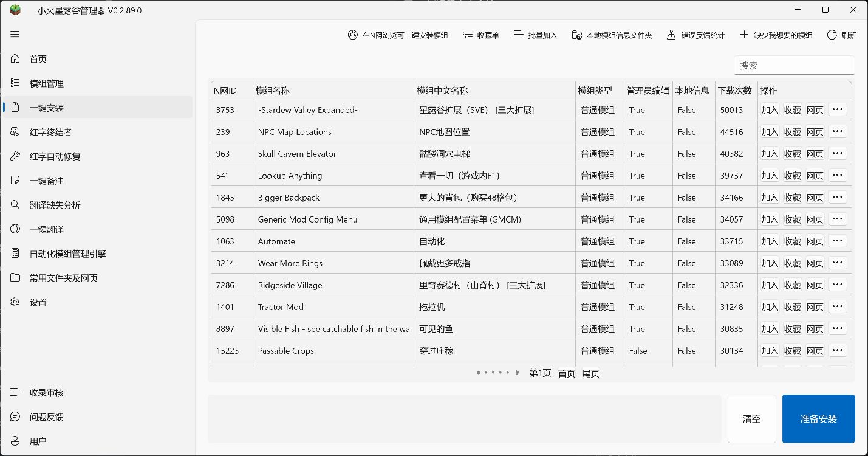
Task: Select 佩戴更多戒指 cell
Action: (494, 263)
